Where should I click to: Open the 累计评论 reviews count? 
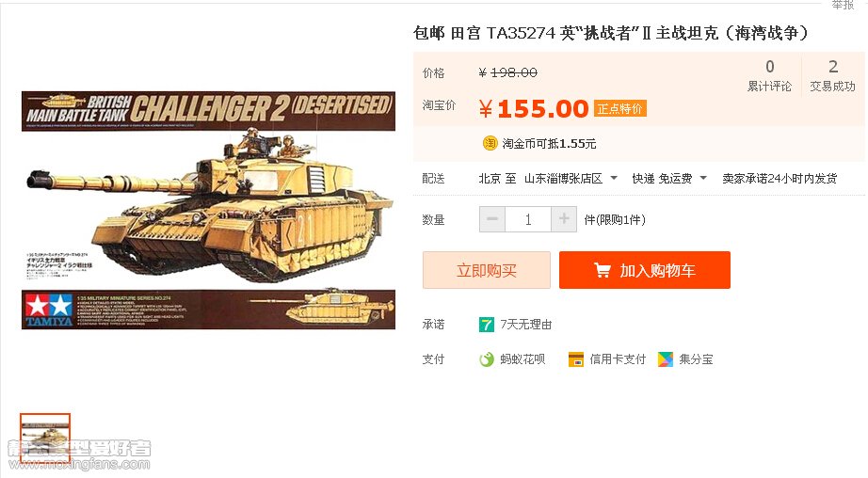click(769, 76)
